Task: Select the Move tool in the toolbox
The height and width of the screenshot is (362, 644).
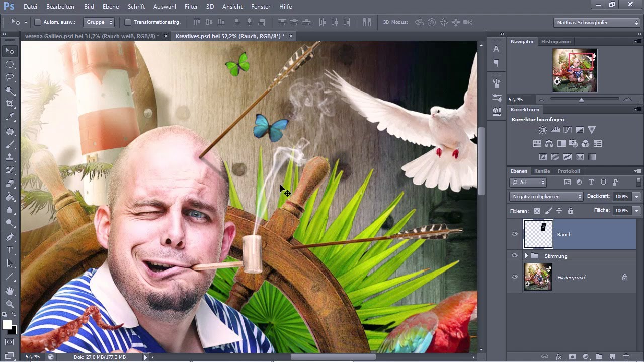Action: coord(10,51)
